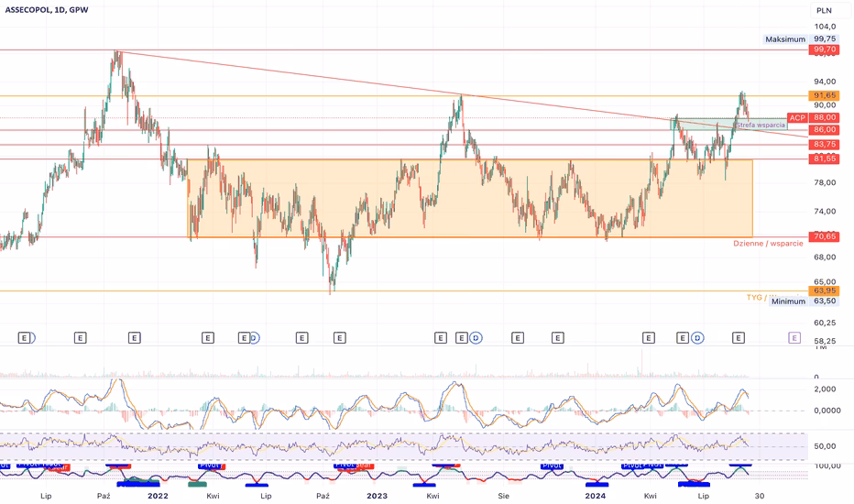854x504 pixels.
Task: Click the 70,65 support price label
Action: (825, 236)
